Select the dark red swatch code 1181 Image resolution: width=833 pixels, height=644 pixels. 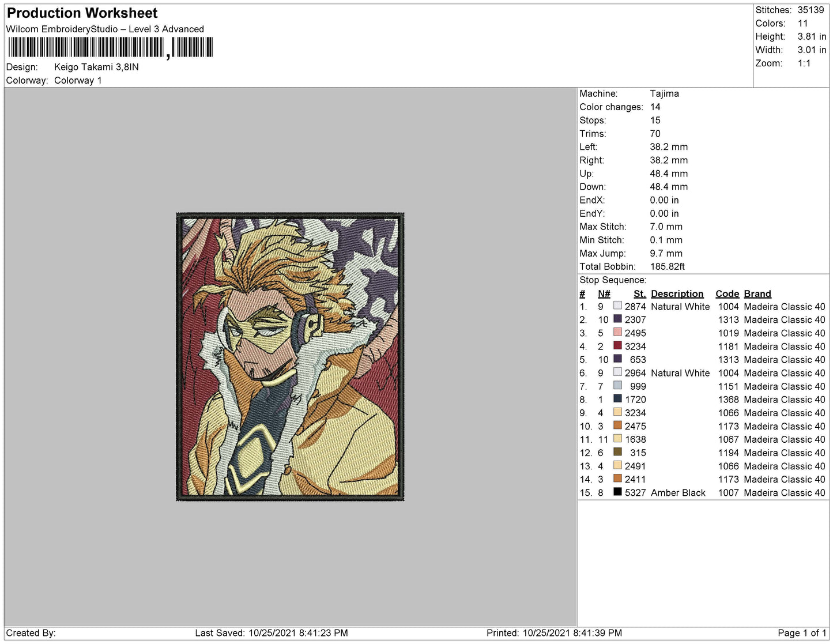click(617, 345)
